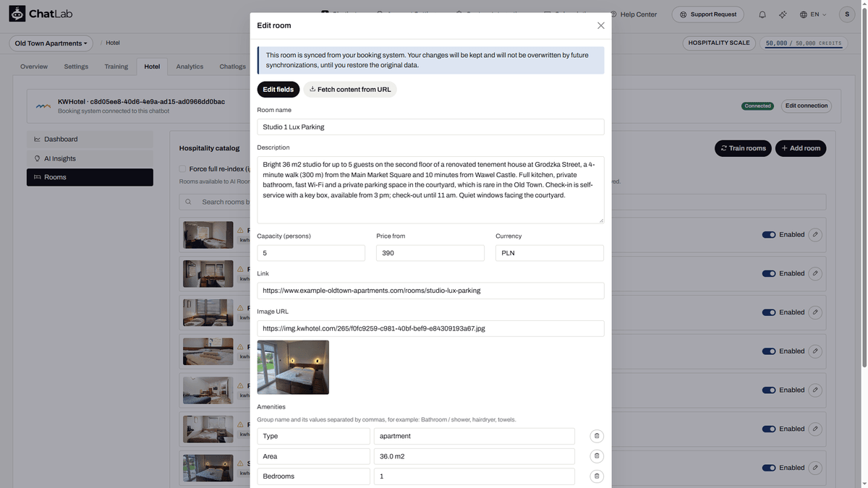The image size is (868, 488).
Task: Toggle Enabled switch on the bottom room row
Action: click(x=769, y=468)
